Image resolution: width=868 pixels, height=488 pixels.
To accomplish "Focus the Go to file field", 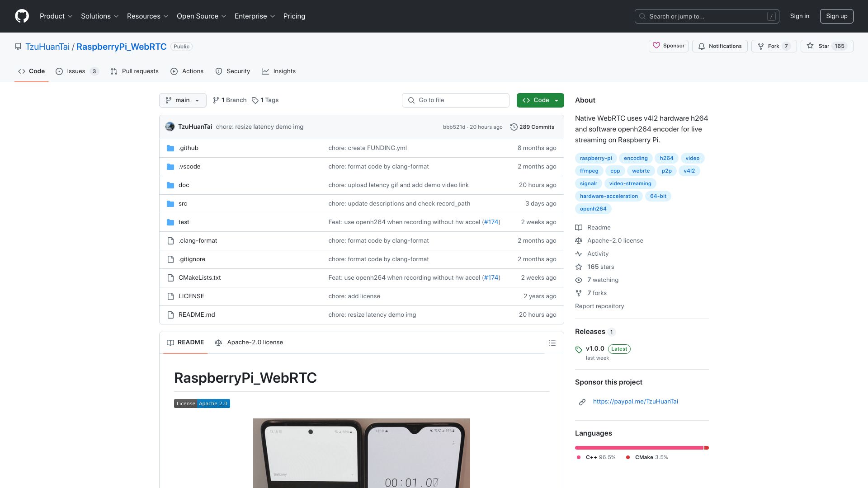I will point(456,100).
